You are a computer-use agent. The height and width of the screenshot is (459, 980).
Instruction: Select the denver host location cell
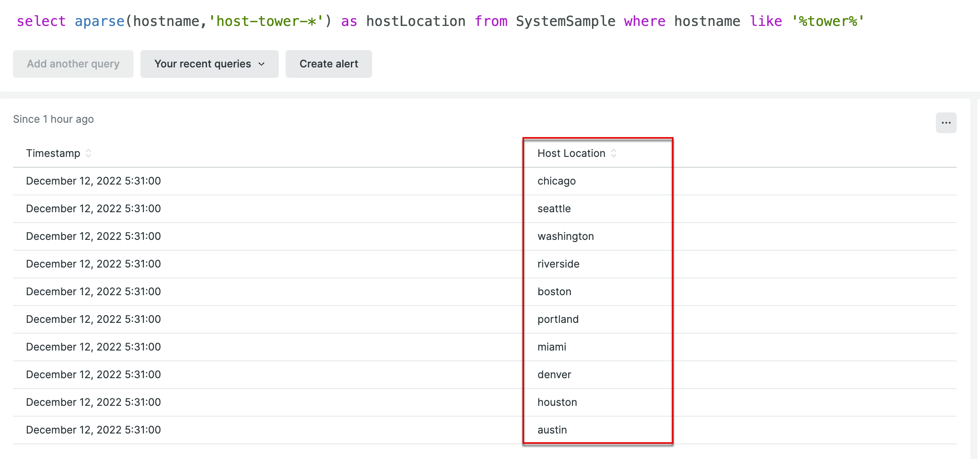pos(554,375)
